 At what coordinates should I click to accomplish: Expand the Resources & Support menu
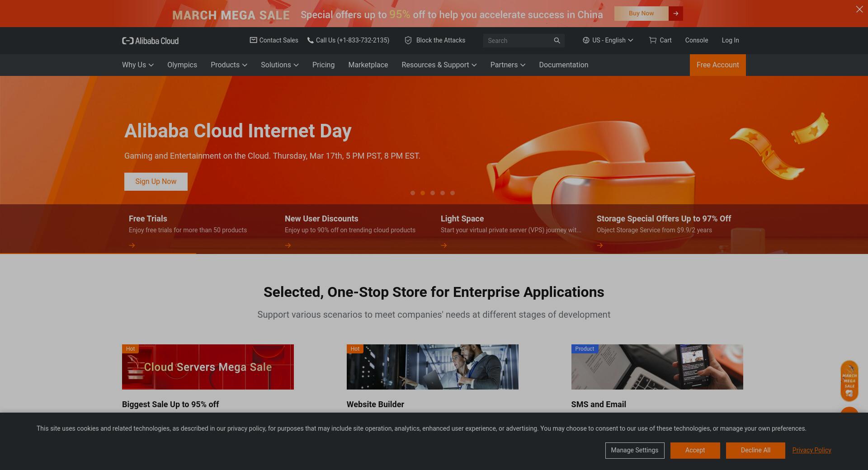pos(439,65)
